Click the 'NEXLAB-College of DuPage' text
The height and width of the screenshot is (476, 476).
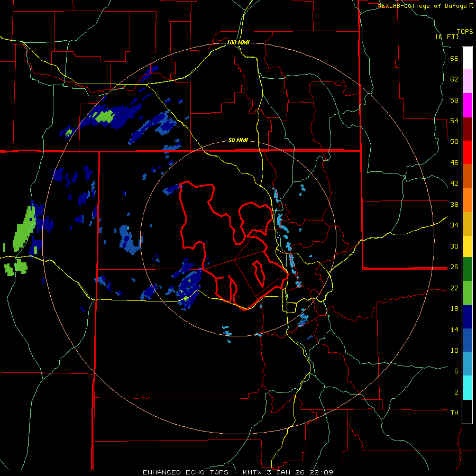422,6
